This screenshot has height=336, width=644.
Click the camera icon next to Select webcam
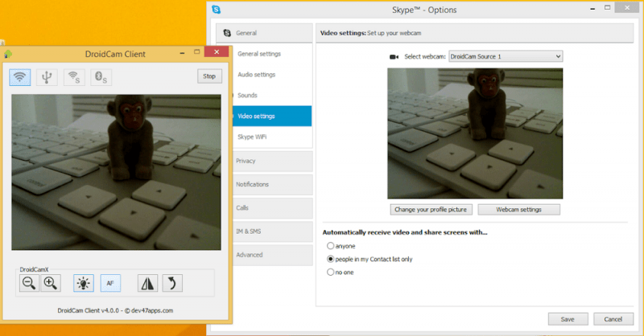[394, 56]
